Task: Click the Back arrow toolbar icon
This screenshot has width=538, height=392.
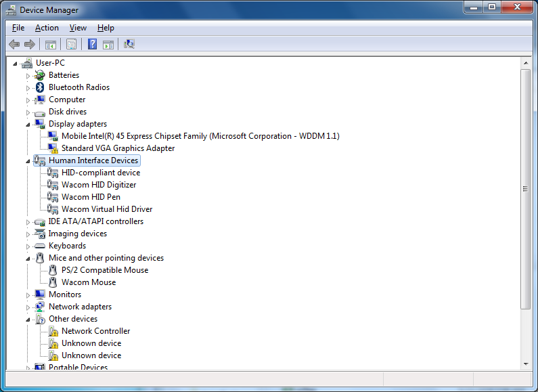Action: pos(14,44)
